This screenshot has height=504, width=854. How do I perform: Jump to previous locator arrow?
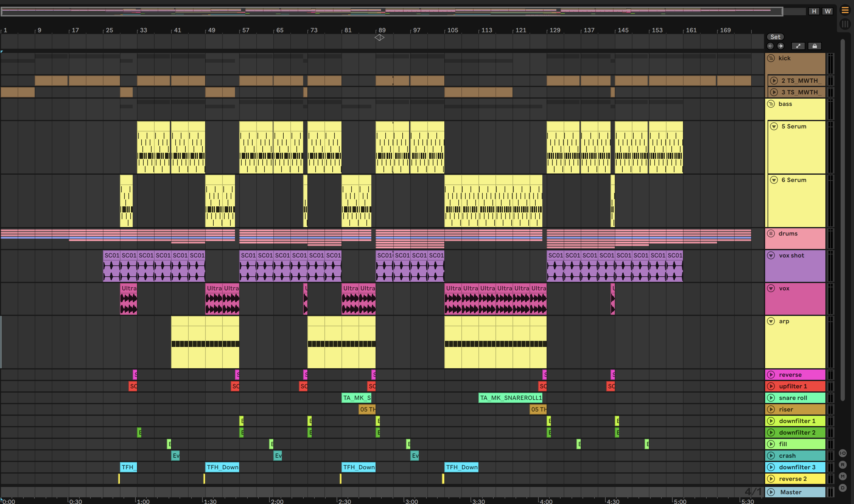click(x=770, y=46)
